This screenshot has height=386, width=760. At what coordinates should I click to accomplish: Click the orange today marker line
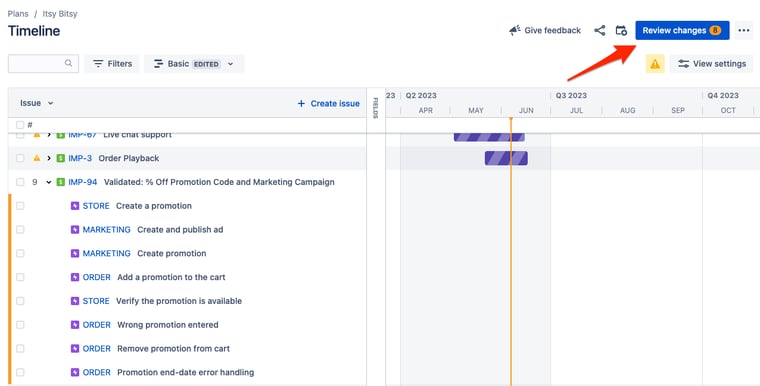click(511, 252)
